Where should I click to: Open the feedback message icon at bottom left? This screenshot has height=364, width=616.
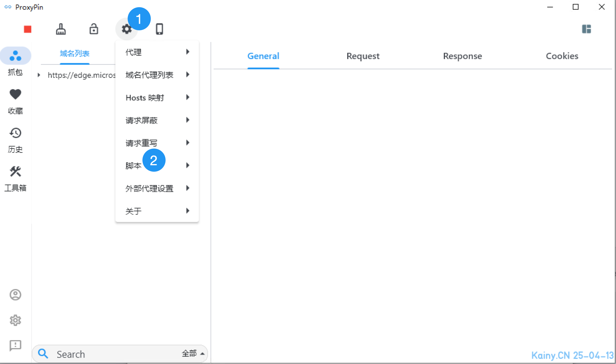15,345
